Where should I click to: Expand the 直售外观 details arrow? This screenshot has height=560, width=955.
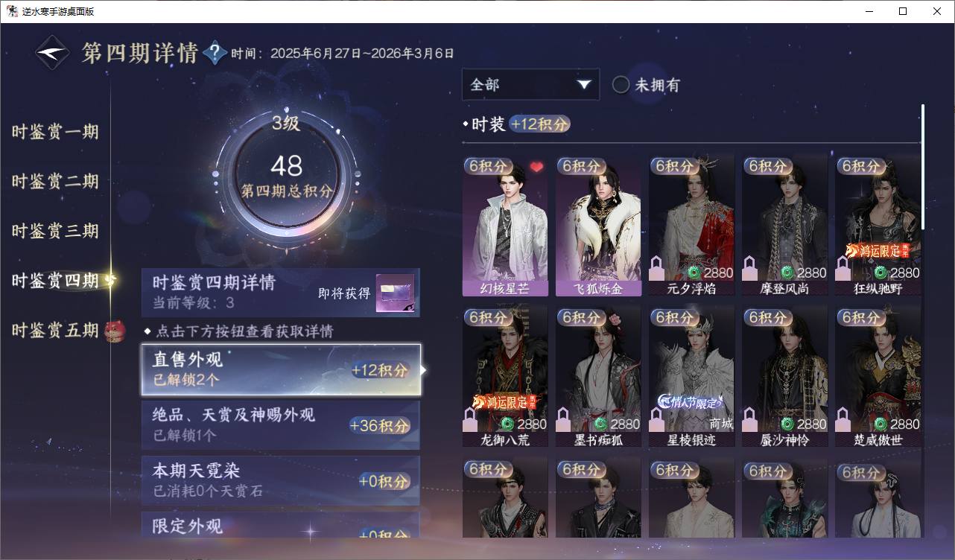tap(423, 369)
